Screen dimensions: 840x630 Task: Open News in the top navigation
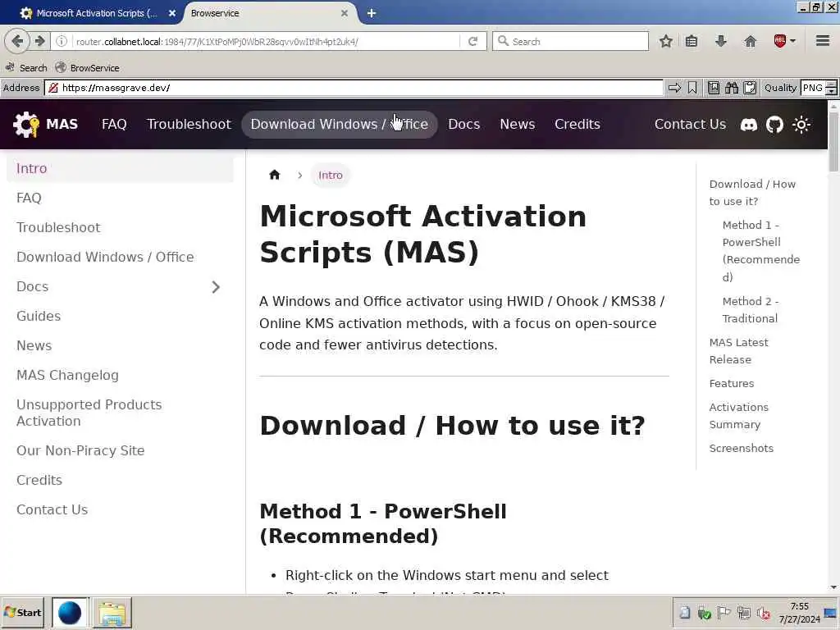click(518, 125)
